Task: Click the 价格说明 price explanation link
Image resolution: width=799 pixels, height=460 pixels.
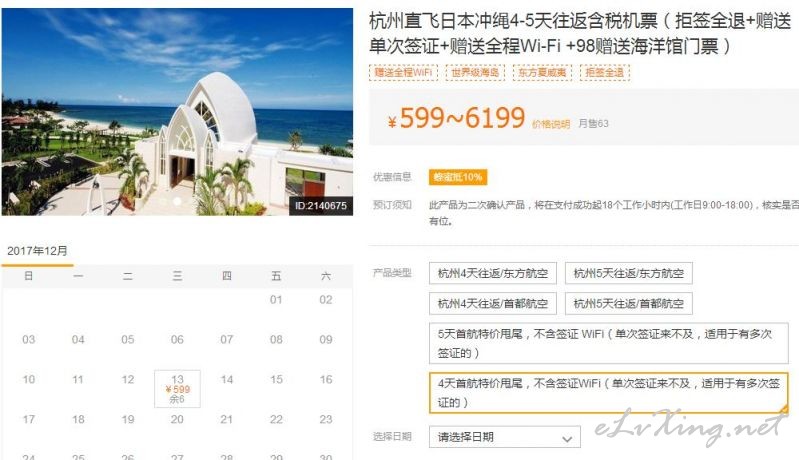Action: (x=551, y=124)
